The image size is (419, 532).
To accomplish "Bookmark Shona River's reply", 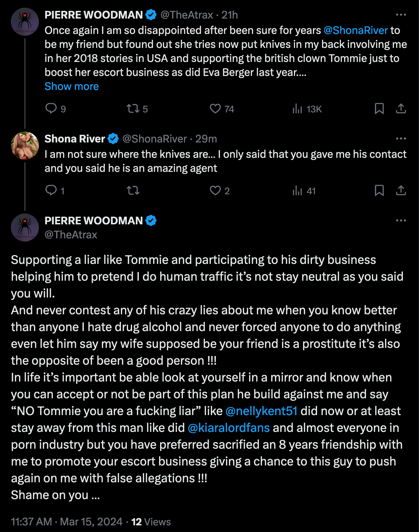I will tap(379, 190).
